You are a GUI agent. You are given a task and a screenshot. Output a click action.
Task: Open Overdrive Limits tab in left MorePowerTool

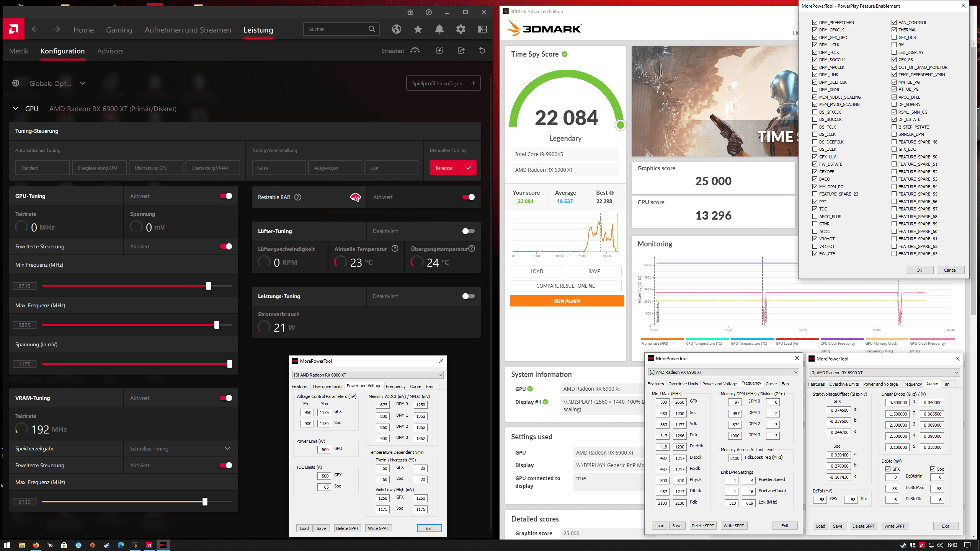(x=327, y=386)
